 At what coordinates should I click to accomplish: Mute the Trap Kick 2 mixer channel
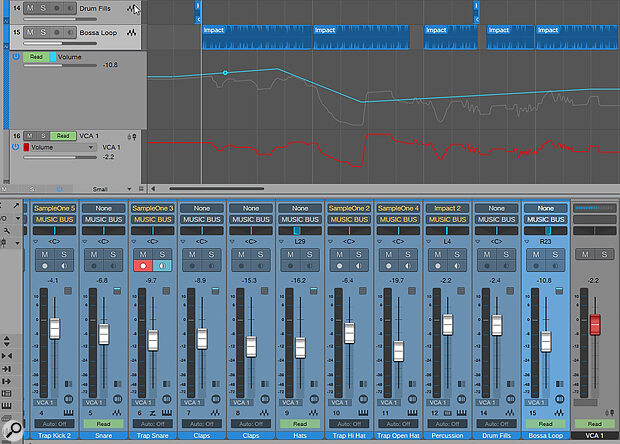pyautogui.click(x=46, y=254)
